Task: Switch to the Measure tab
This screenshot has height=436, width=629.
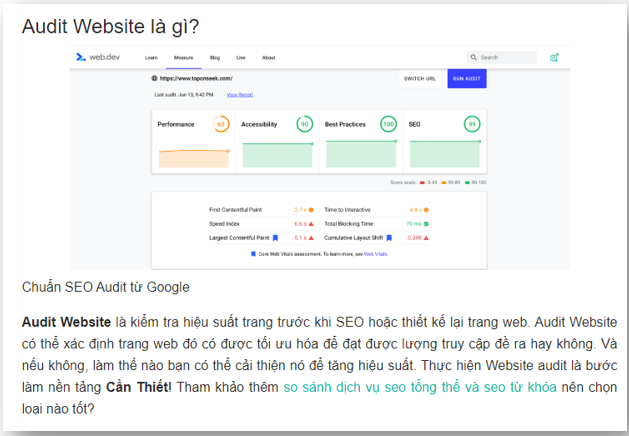Action: point(183,58)
